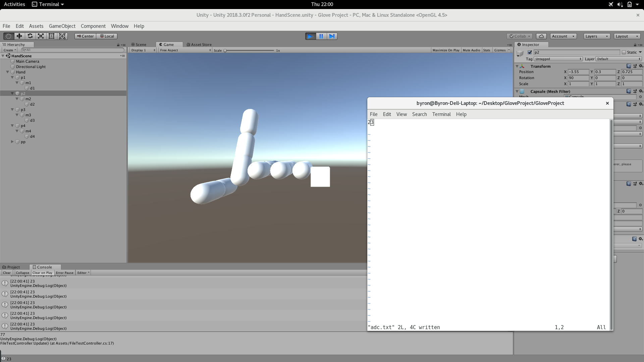
Task: Switch to the Scene tab
Action: pos(139,45)
